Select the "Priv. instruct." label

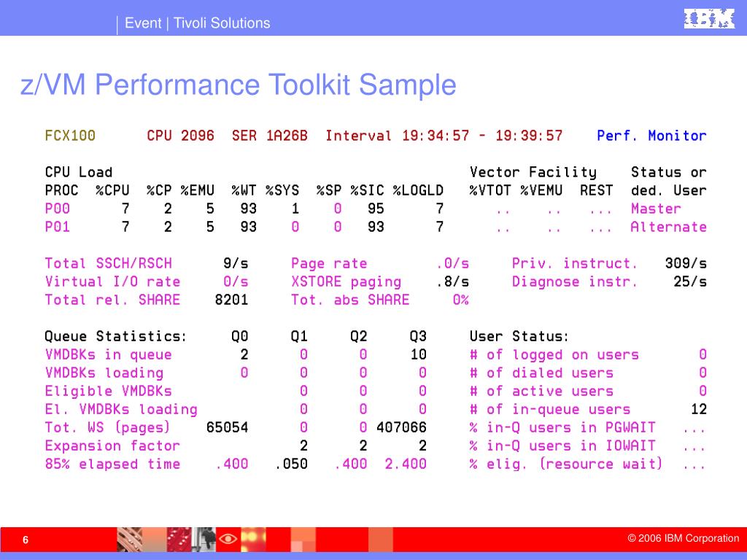(575, 263)
